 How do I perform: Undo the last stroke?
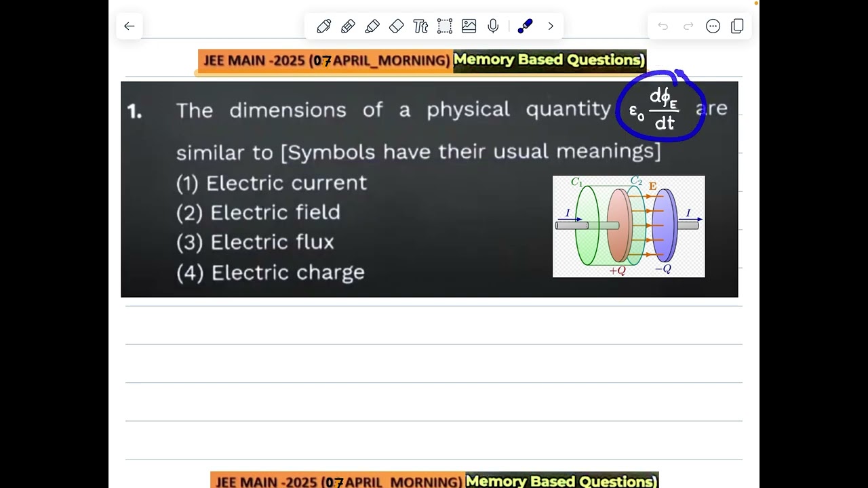coord(663,26)
